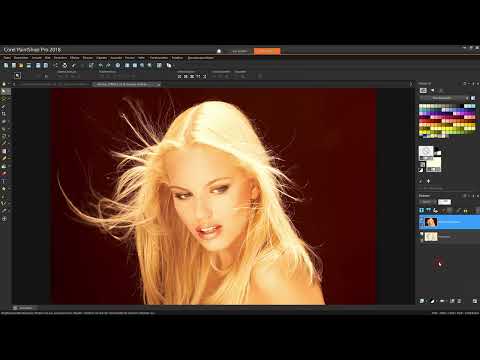
Task: Open the Ansicht menu
Action: pos(37,58)
